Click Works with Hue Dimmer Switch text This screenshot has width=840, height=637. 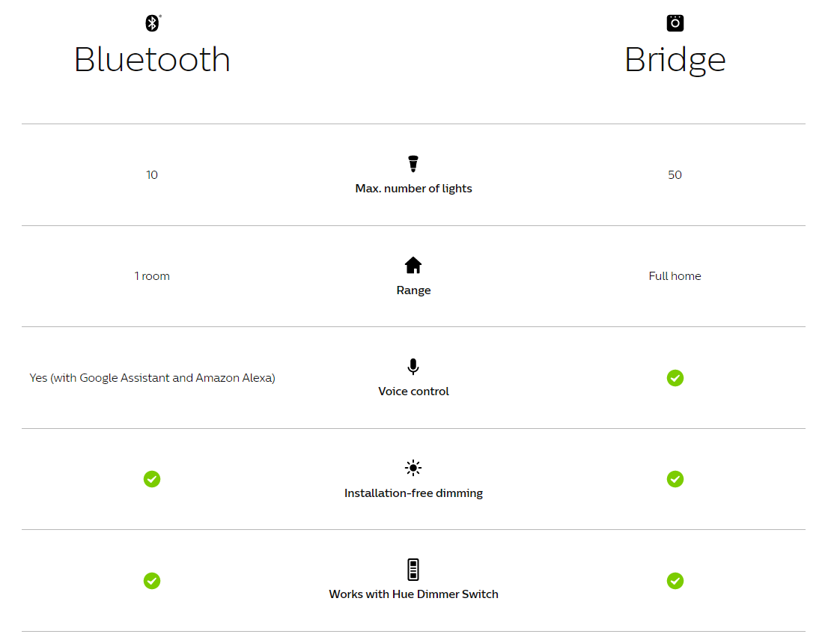pyautogui.click(x=413, y=594)
